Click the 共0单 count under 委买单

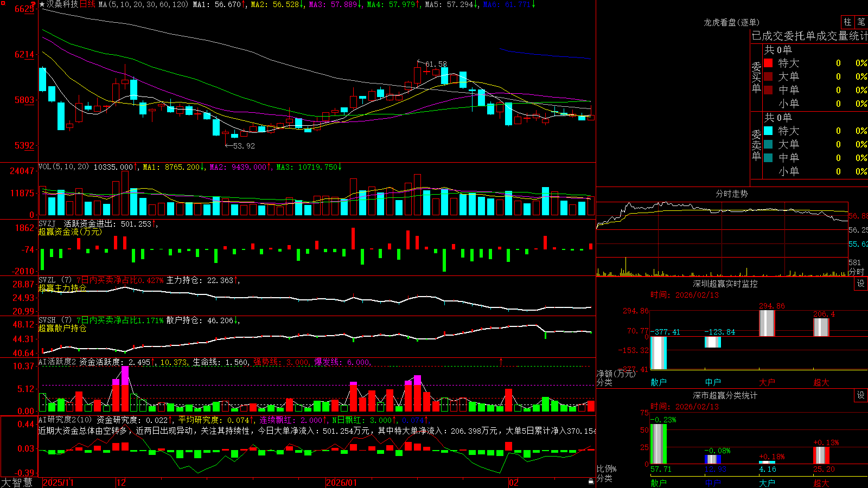(x=778, y=50)
